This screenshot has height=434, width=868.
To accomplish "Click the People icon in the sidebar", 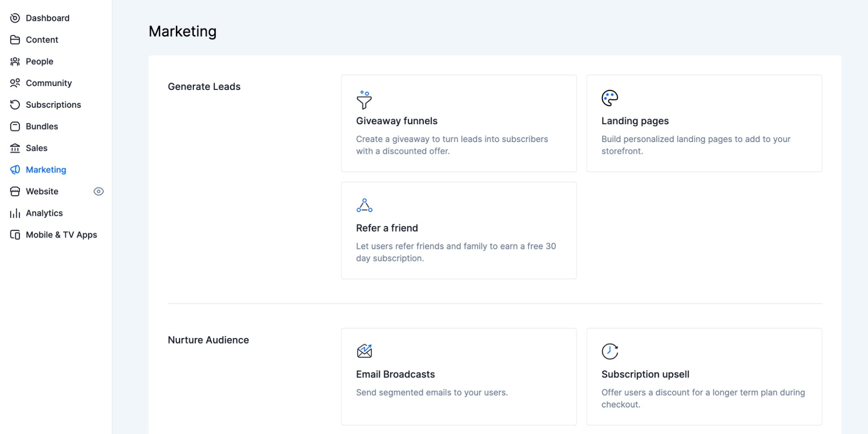I will click(x=15, y=61).
